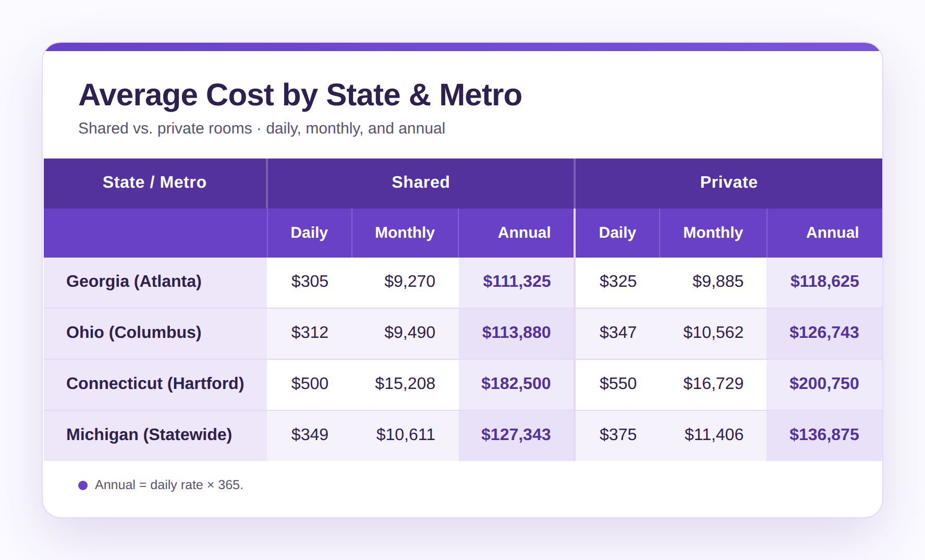
Task: Select the State / Metro column header
Action: (x=155, y=182)
